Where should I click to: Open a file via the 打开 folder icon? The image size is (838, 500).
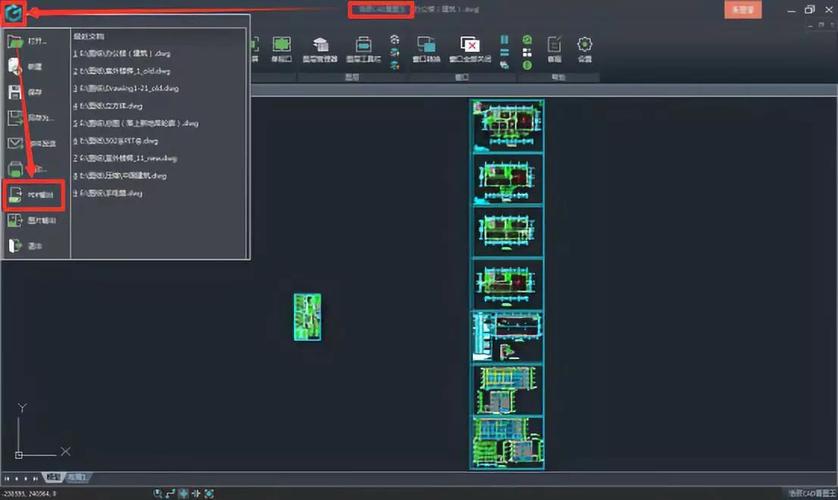pos(17,42)
